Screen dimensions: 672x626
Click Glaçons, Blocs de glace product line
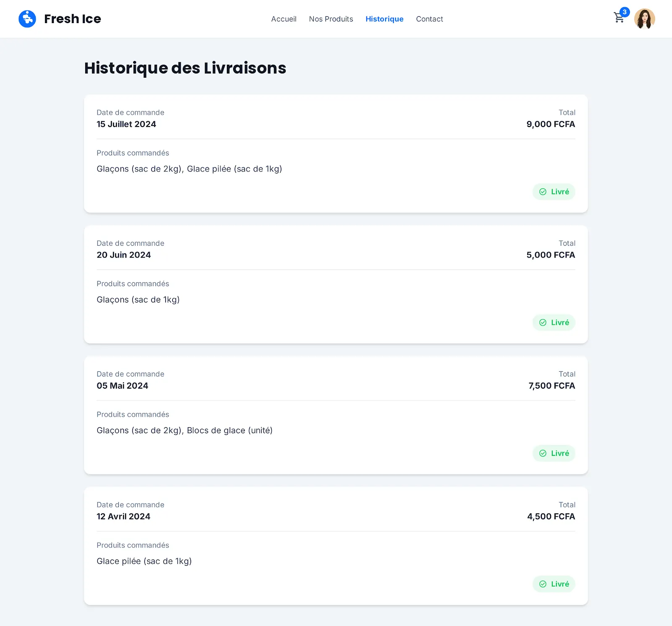(184, 430)
